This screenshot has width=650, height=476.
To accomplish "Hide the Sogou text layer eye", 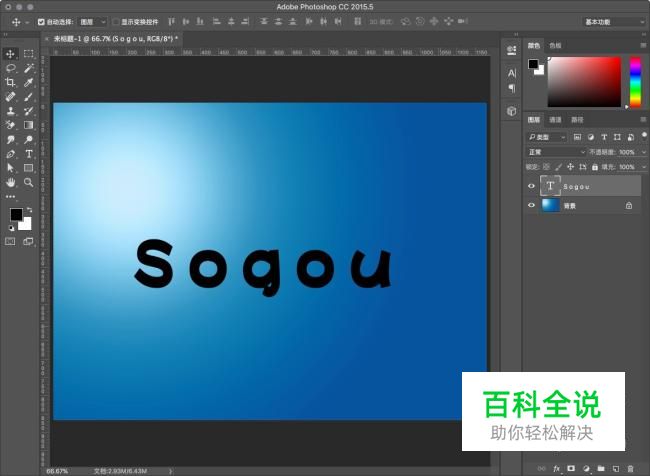I will coord(531,186).
